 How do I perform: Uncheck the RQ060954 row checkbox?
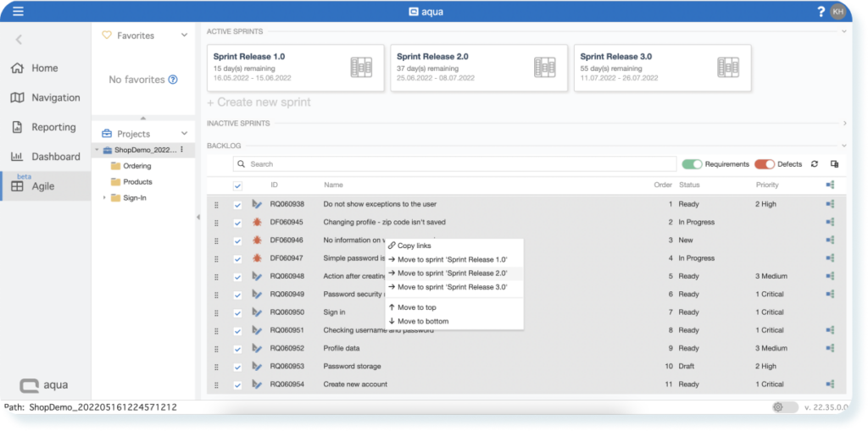(x=237, y=385)
